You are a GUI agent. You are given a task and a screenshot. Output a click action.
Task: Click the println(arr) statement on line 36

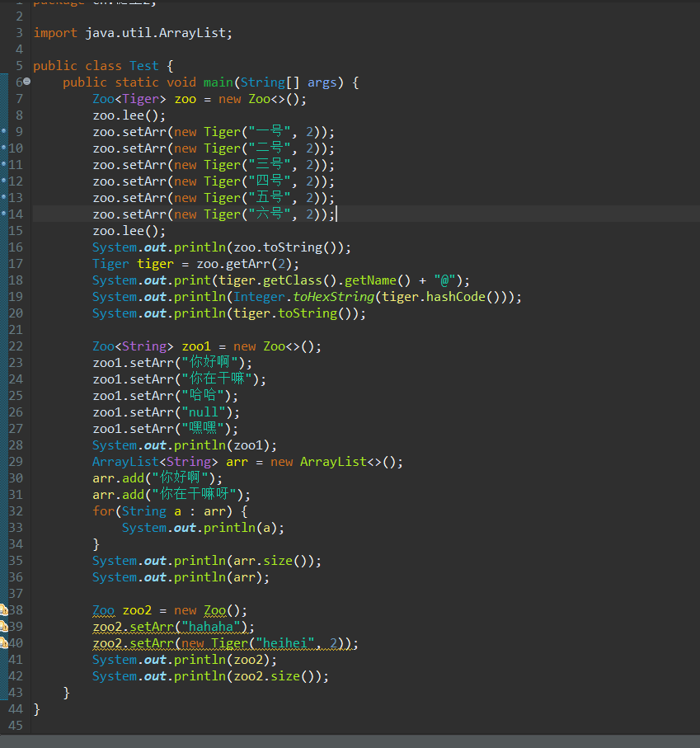181,577
